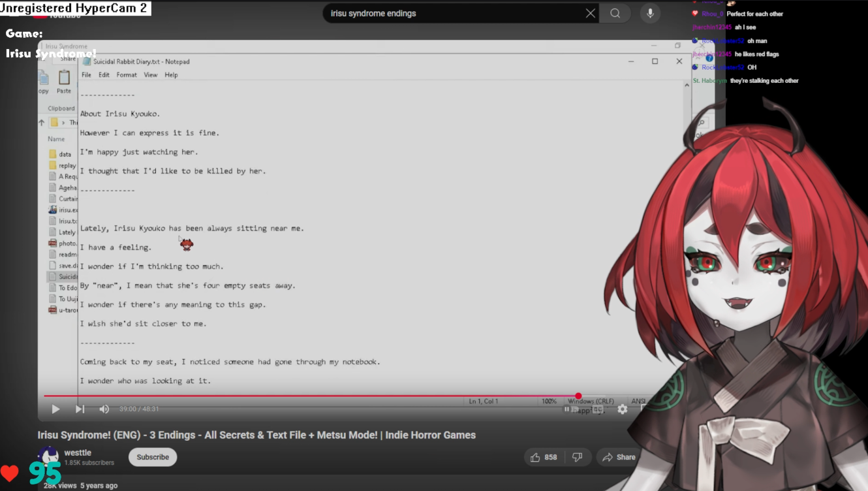Select irisu.exe file in Explorer
Image resolution: width=868 pixels, height=491 pixels.
coord(63,210)
